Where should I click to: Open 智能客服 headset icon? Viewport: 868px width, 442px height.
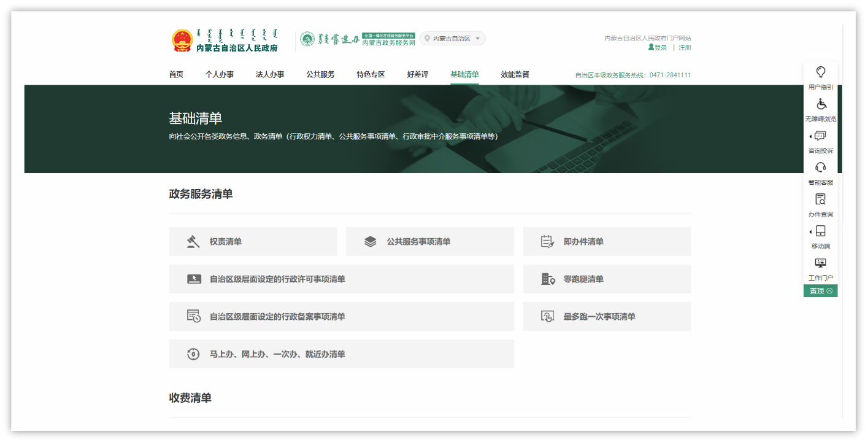click(x=820, y=168)
